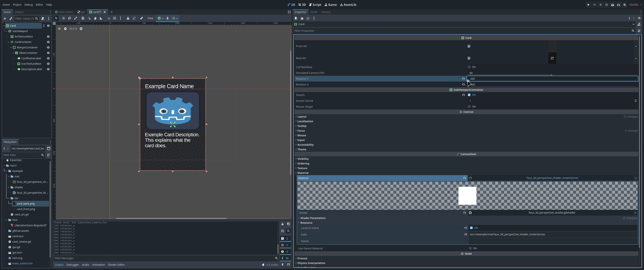644x270 pixels.
Task: Hide the ArtTextureRect node
Action: point(48,37)
